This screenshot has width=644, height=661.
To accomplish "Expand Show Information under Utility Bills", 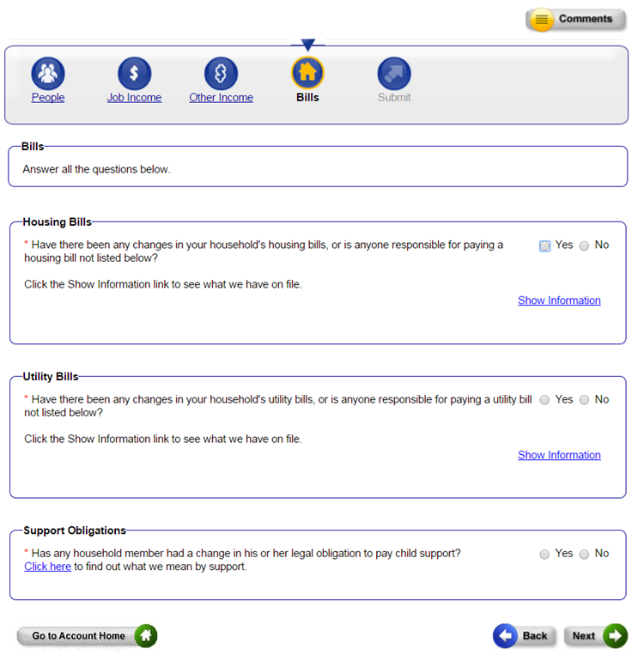I will pos(559,455).
